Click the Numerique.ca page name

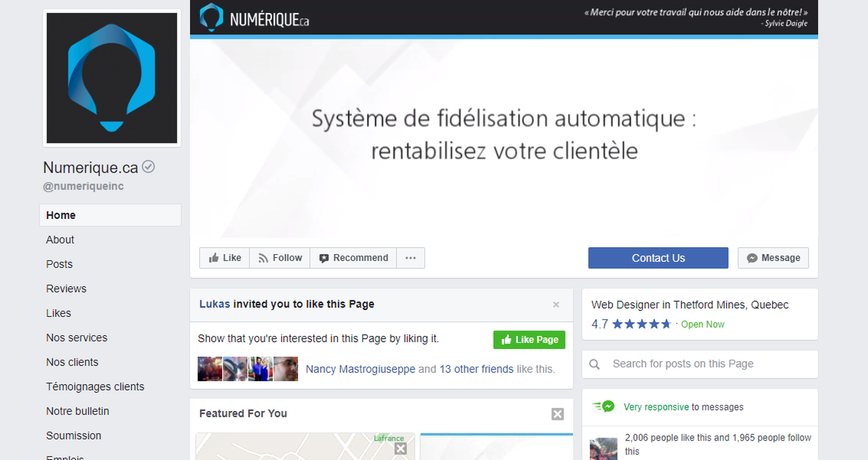(x=90, y=167)
